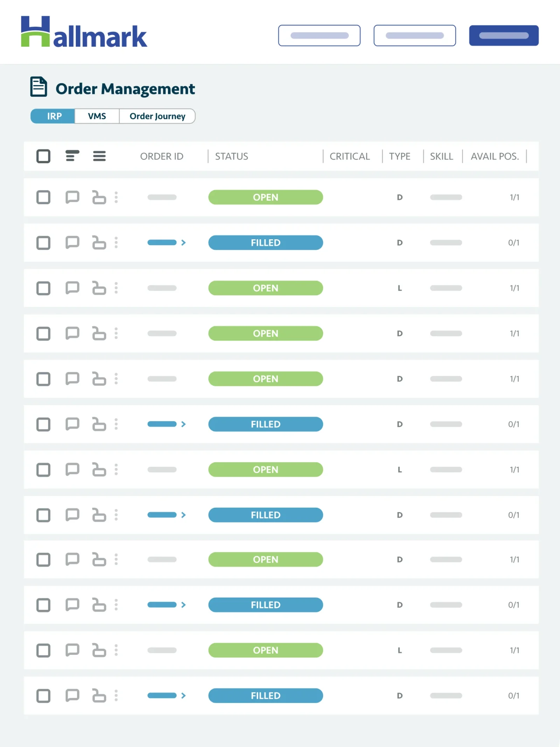Open three-dot options in the last row
Viewport: 560px width, 747px height.
coord(116,696)
